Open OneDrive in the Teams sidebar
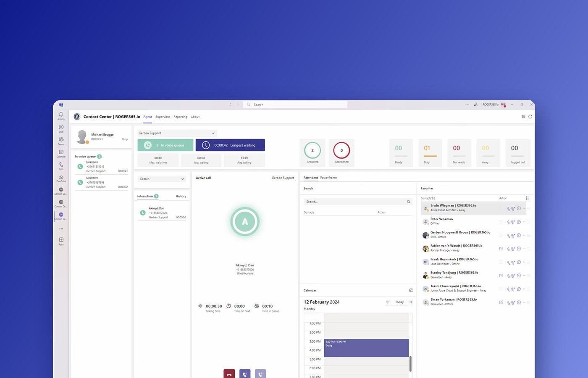This screenshot has width=588, height=378. 61,178
